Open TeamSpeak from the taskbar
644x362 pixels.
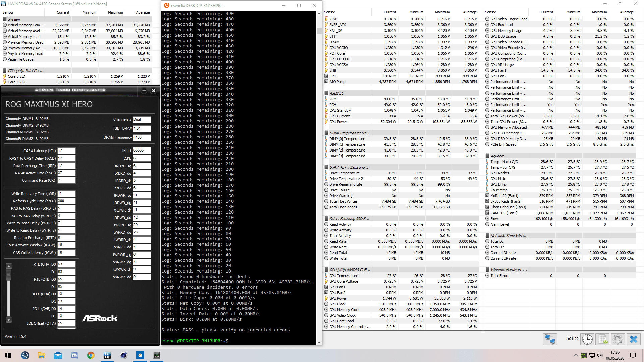(x=25, y=355)
